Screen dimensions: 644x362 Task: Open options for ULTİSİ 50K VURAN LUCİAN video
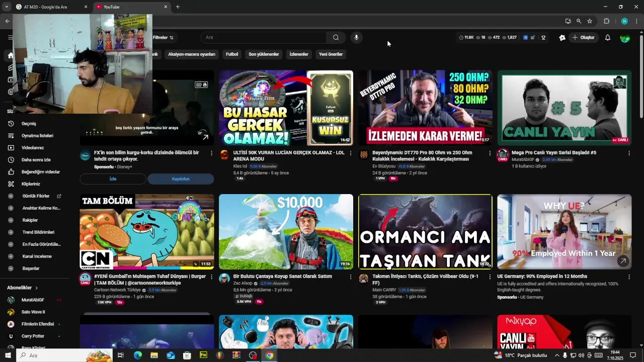351,153
